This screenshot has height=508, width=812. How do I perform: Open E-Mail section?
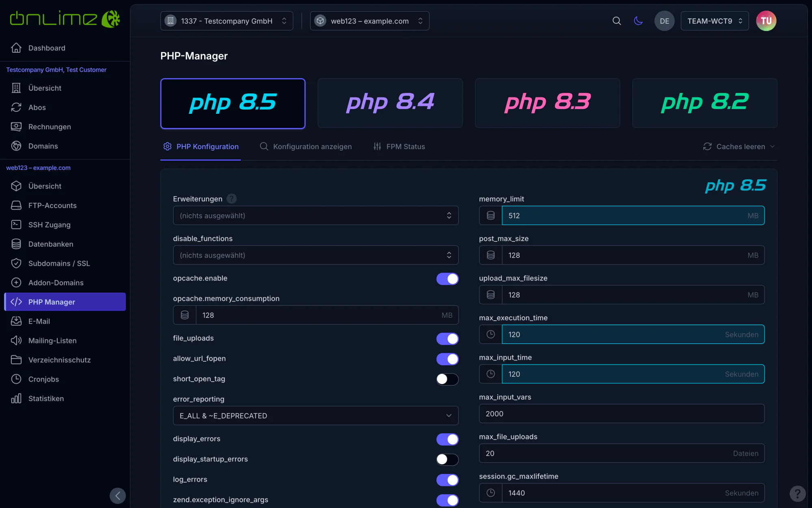(65, 321)
